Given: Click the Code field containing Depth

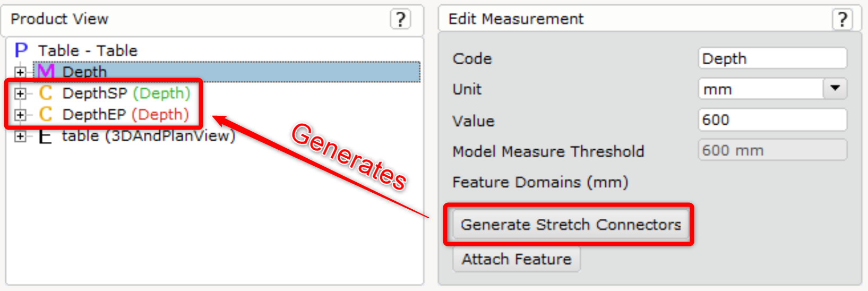Looking at the screenshot, I should (772, 58).
